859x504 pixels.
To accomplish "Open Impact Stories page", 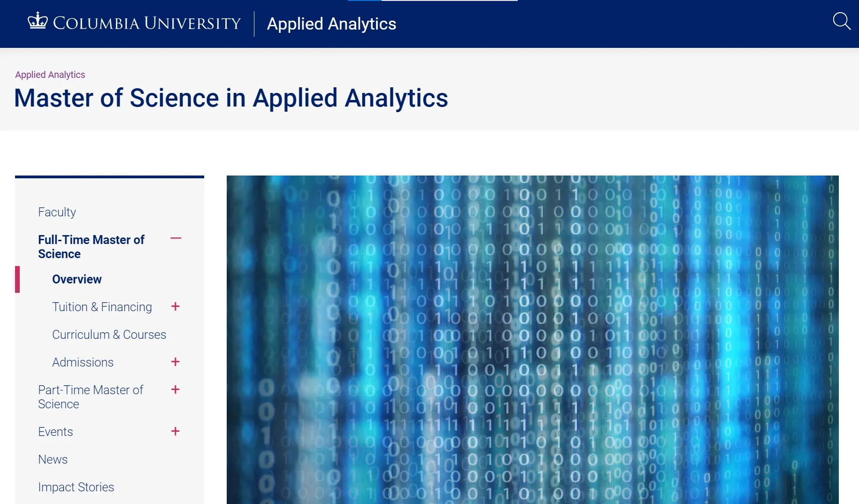I will [x=76, y=487].
